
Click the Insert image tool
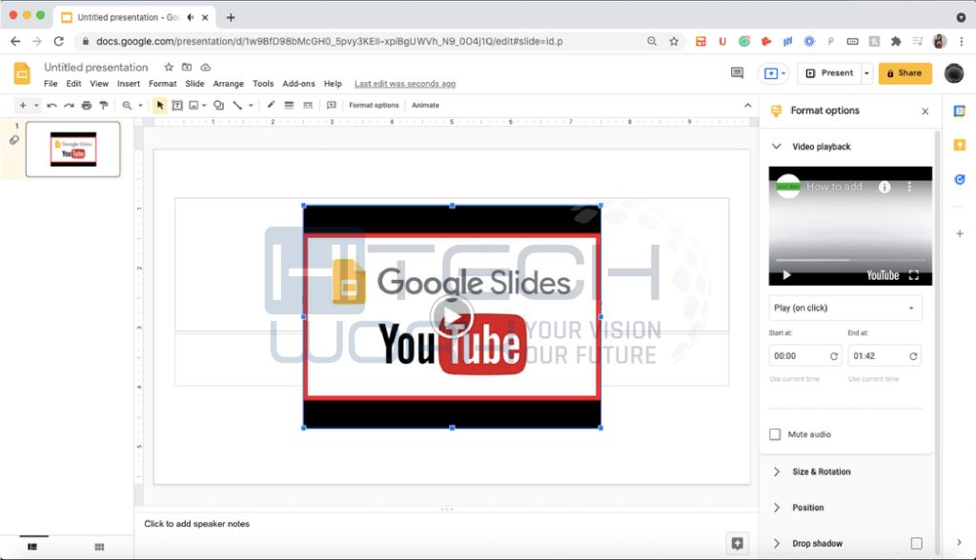193,105
